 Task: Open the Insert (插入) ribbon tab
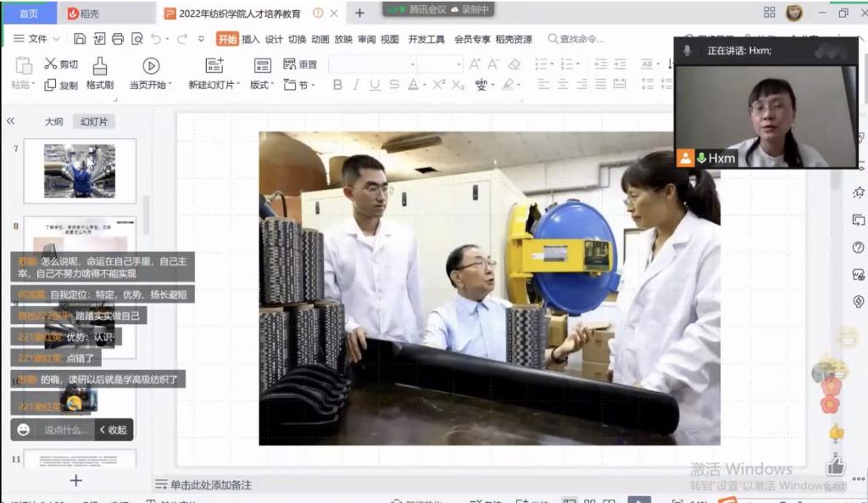pos(251,39)
